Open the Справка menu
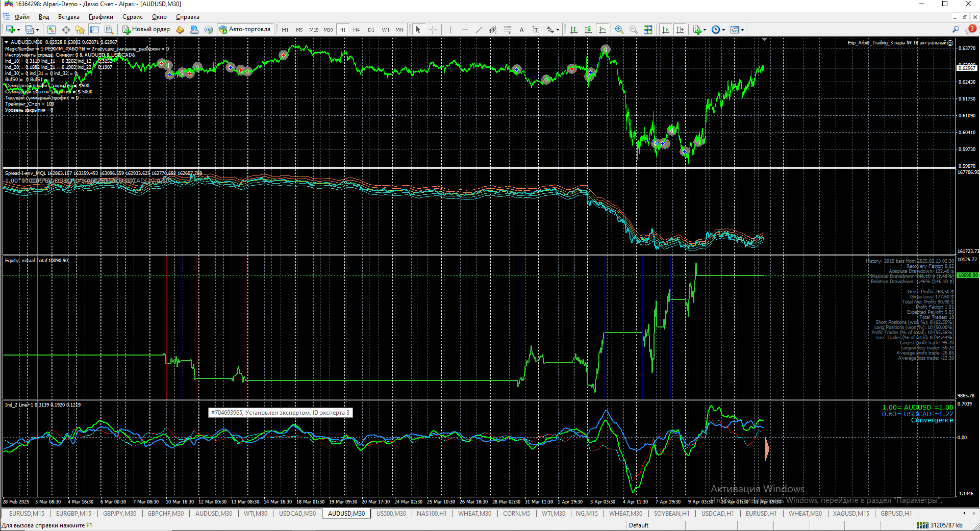The image size is (980, 531). (188, 17)
